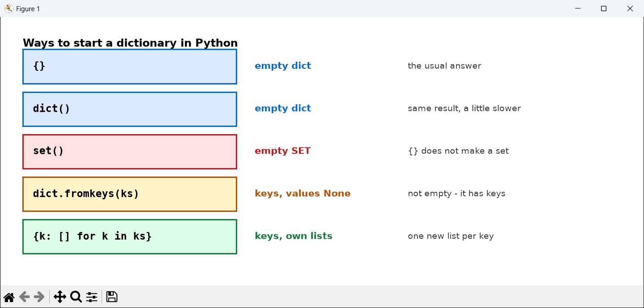Activate the Pan tool cross-arrows icon

[x=60, y=297]
